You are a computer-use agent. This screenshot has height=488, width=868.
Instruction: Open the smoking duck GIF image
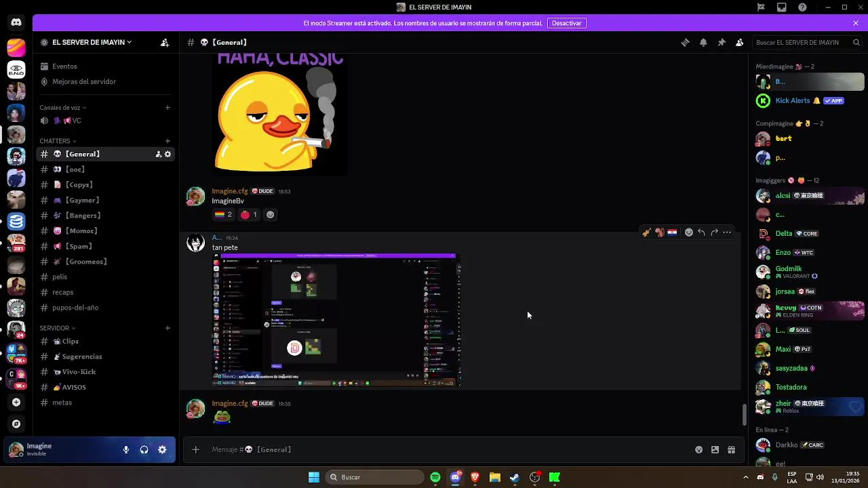(x=279, y=113)
